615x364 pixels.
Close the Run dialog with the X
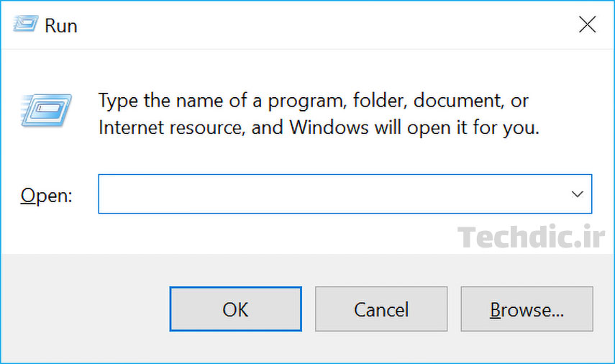(587, 25)
